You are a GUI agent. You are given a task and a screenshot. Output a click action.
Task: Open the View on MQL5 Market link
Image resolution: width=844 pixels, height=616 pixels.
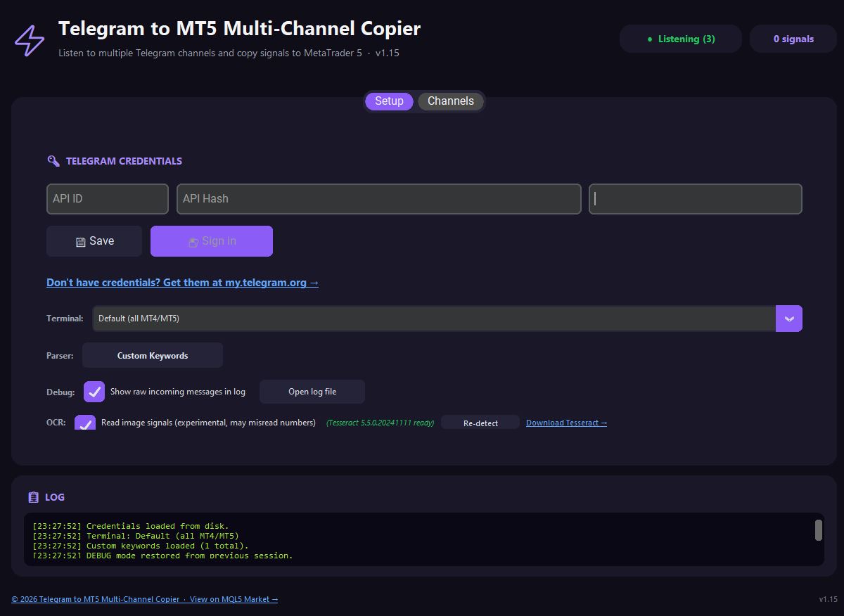pos(234,599)
